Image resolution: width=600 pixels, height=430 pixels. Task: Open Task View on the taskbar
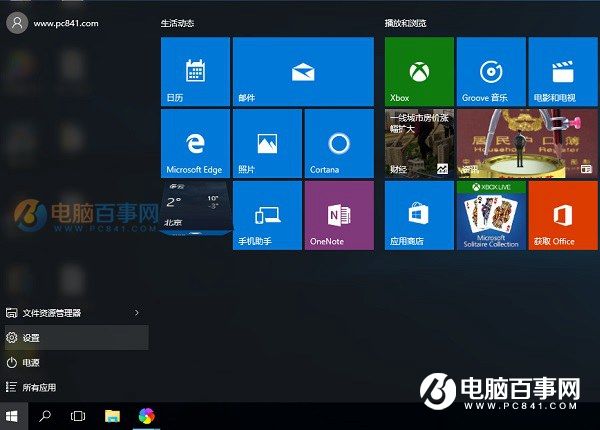click(x=78, y=416)
